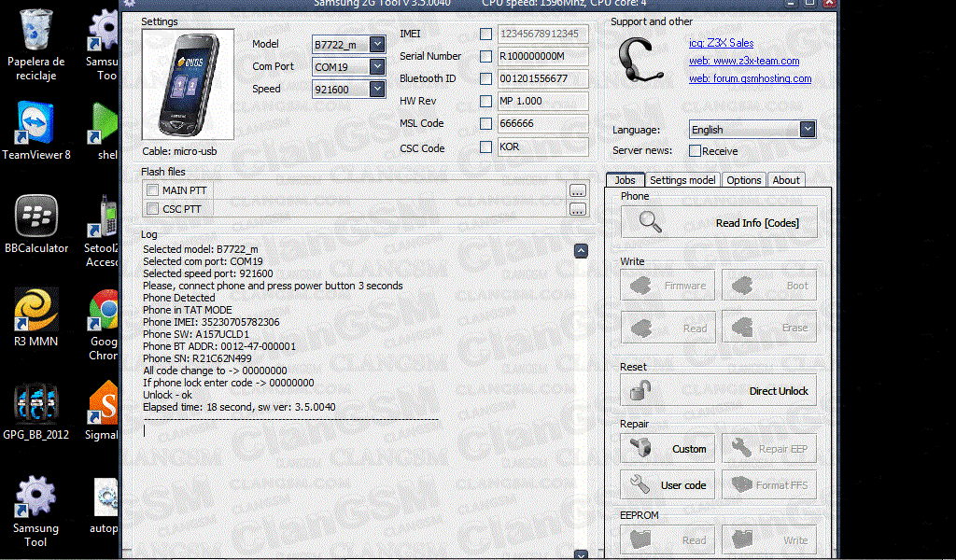Enable the IMEI checkbox
This screenshot has height=560, width=956.
pos(485,35)
